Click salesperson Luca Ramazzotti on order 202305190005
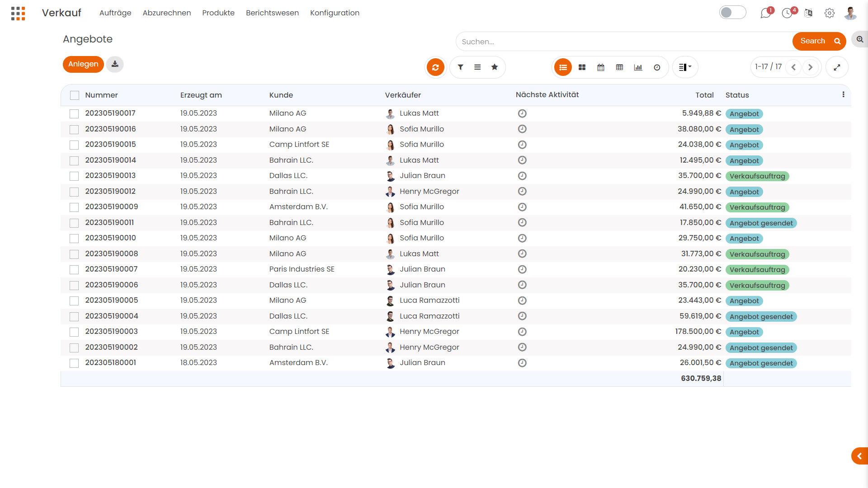Screen dimensions: 868x488 click(x=429, y=300)
